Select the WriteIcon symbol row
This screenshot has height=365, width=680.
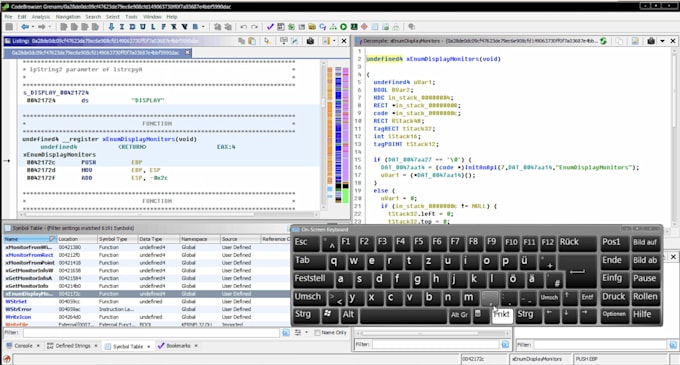pyautogui.click(x=146, y=317)
